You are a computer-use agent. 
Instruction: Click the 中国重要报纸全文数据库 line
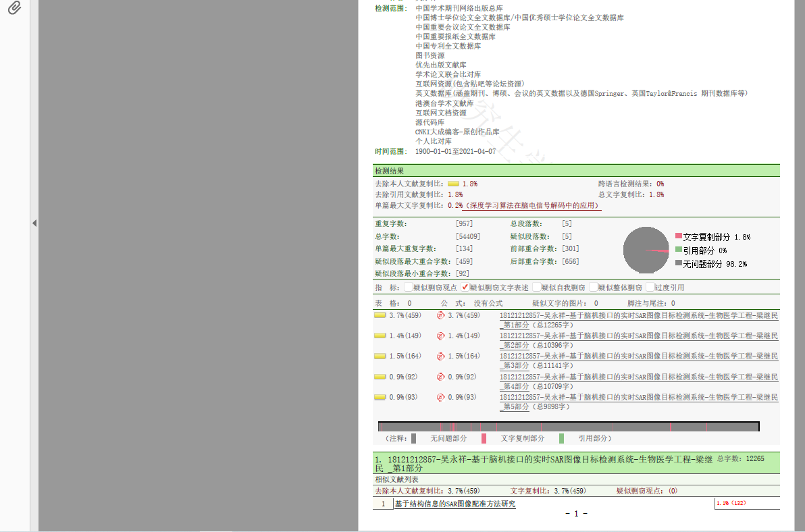(x=455, y=36)
